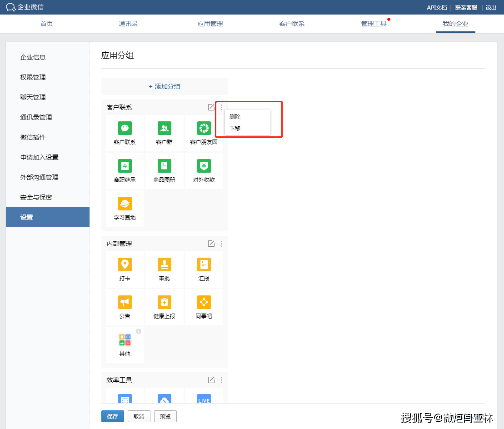Click the 健康上报 app icon
This screenshot has height=429, width=504.
tap(164, 302)
